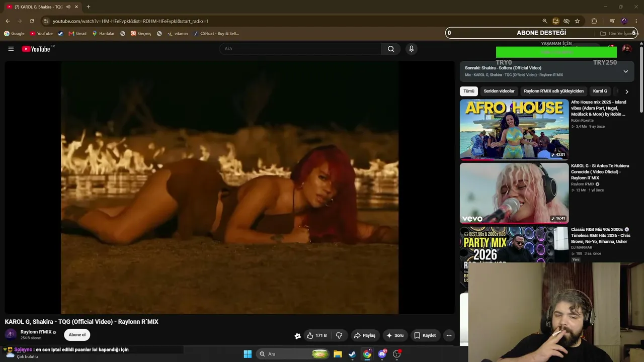Expand the Sonraki mix playlist panel
The height and width of the screenshot is (362, 644).
(625, 71)
